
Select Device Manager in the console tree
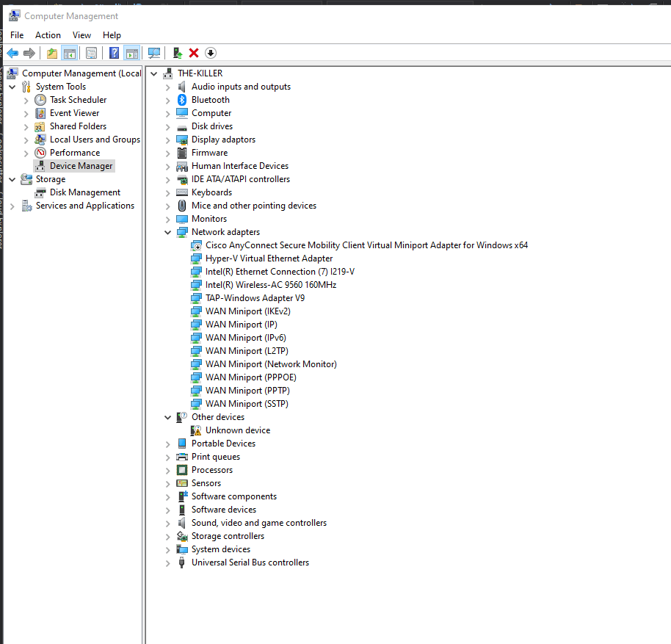coord(81,166)
